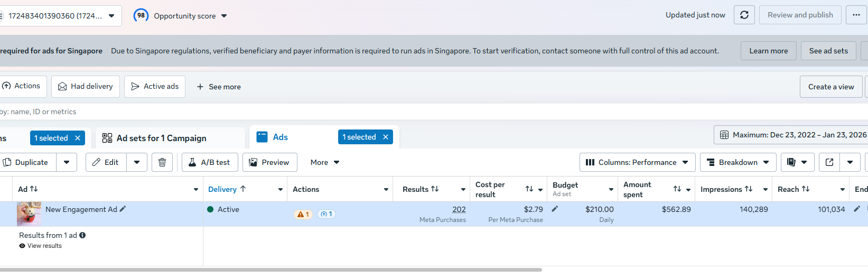Expand the Breakdown dropdown
This screenshot has width=868, height=278.
[738, 162]
